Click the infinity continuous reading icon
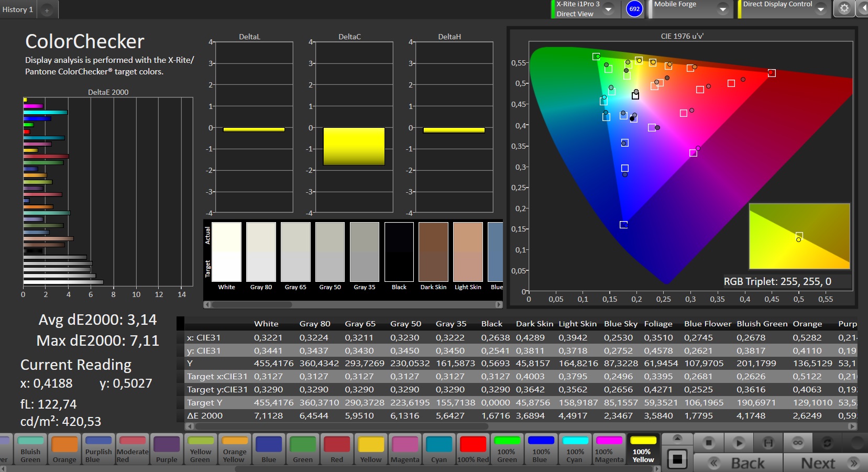Image resolution: width=868 pixels, height=472 pixels. pyautogui.click(x=798, y=443)
